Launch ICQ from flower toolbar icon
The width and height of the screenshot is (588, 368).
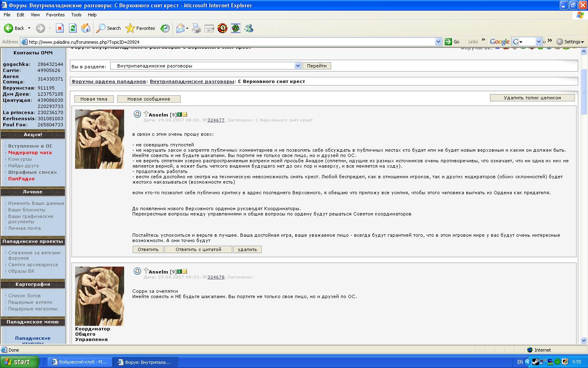236,28
